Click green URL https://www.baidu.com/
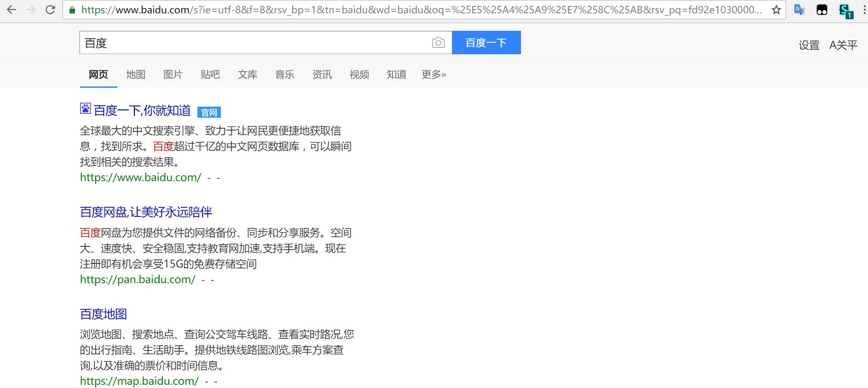 click(140, 177)
